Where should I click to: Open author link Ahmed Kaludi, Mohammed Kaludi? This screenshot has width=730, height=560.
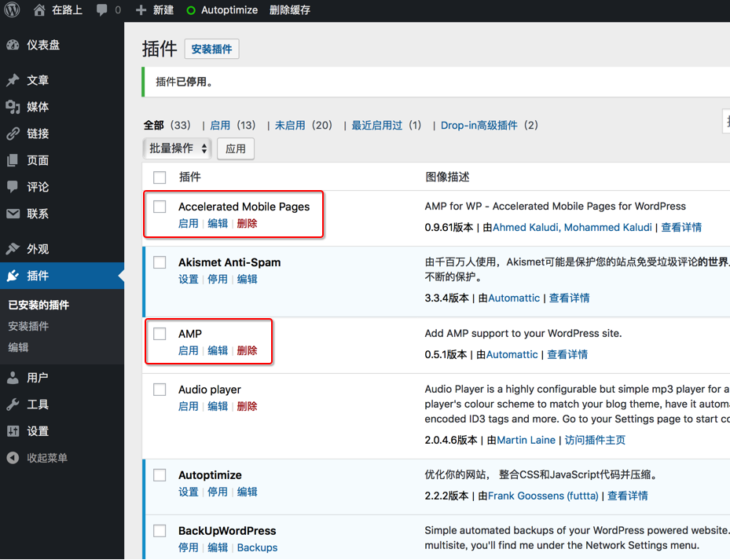click(572, 227)
